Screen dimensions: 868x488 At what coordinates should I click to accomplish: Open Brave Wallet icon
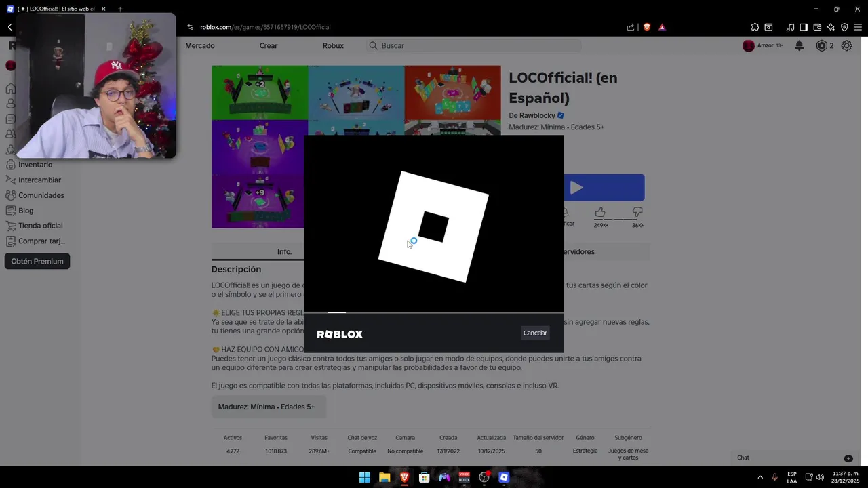point(817,27)
